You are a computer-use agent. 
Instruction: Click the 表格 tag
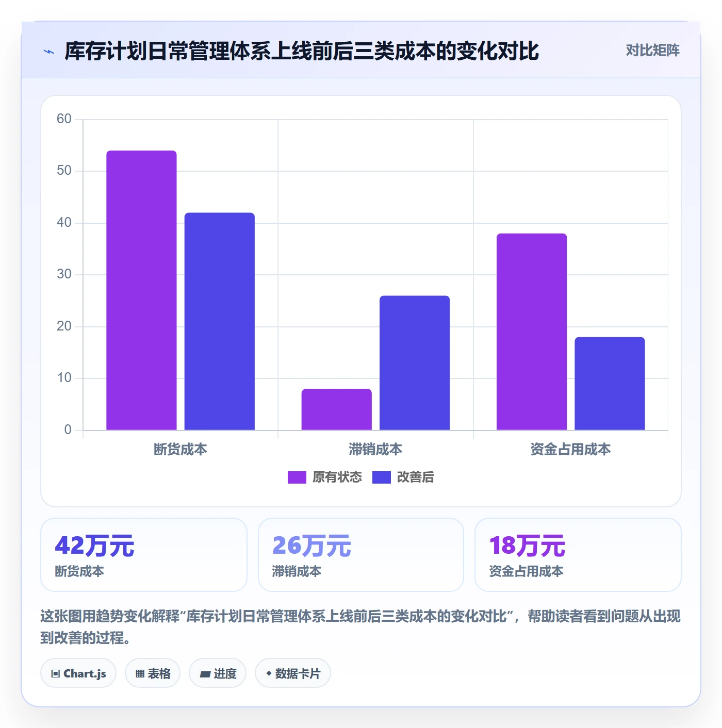(x=153, y=673)
